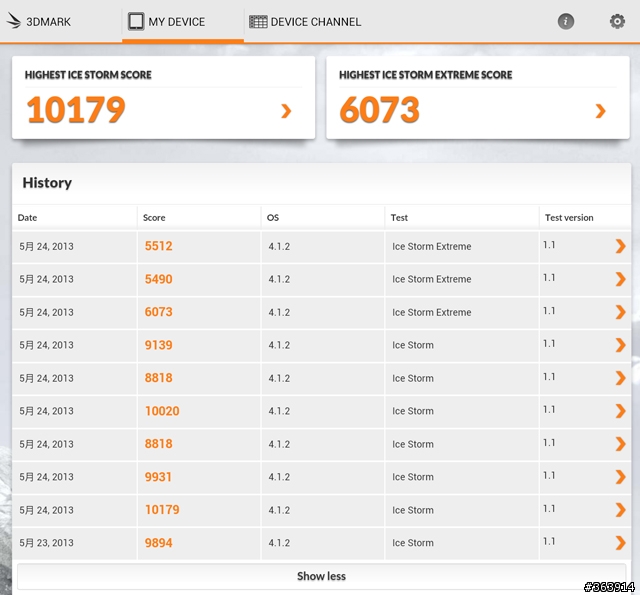Open Highest Ice Storm Score arrow
The width and height of the screenshot is (640, 595).
coord(286,111)
